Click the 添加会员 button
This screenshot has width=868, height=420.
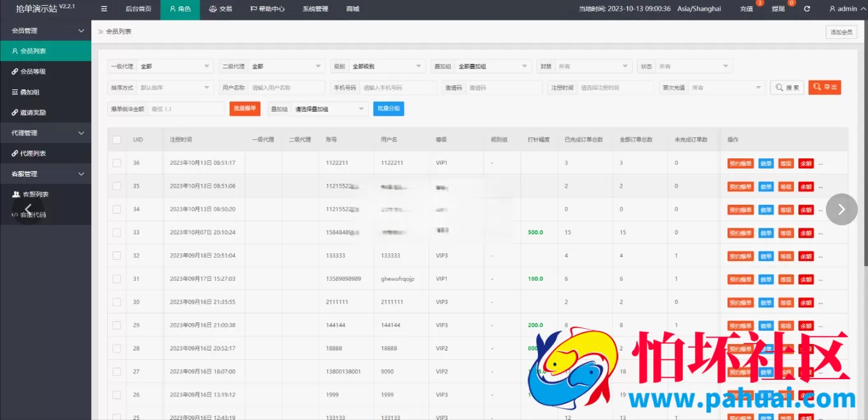click(841, 33)
